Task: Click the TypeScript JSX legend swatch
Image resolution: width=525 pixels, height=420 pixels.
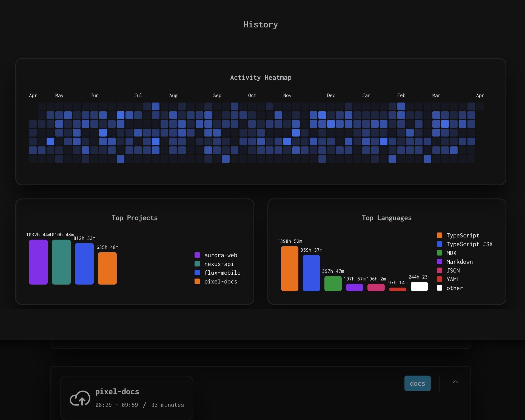Action: [439, 244]
